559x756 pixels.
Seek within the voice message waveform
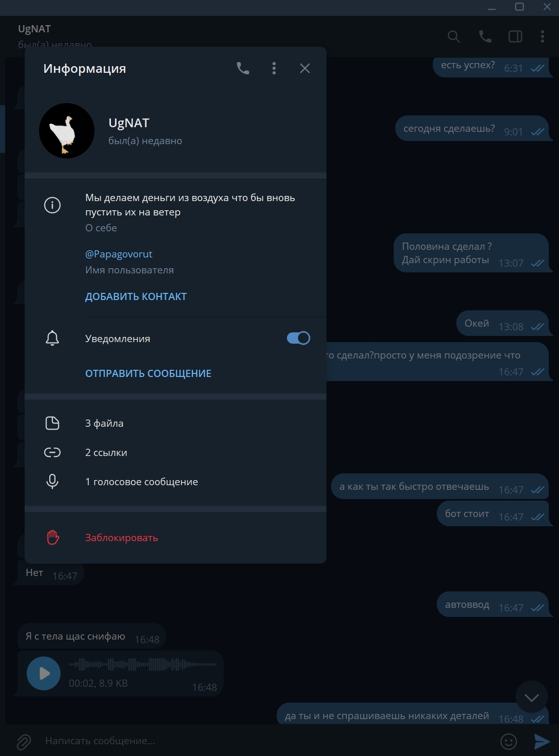[143, 664]
